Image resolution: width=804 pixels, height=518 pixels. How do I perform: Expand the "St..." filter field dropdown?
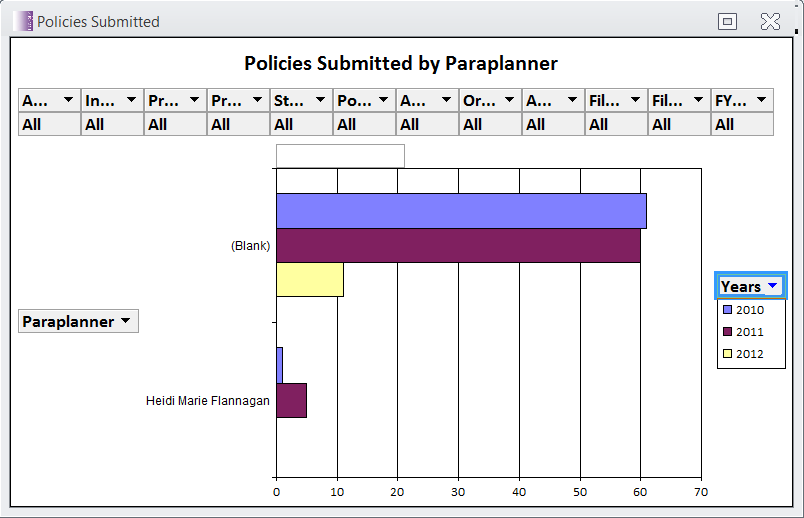320,100
